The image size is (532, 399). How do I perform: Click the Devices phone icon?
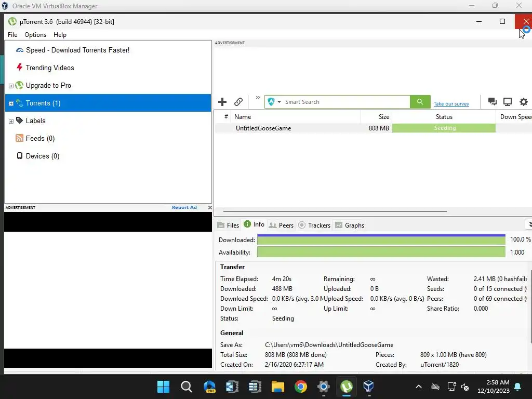coord(20,156)
